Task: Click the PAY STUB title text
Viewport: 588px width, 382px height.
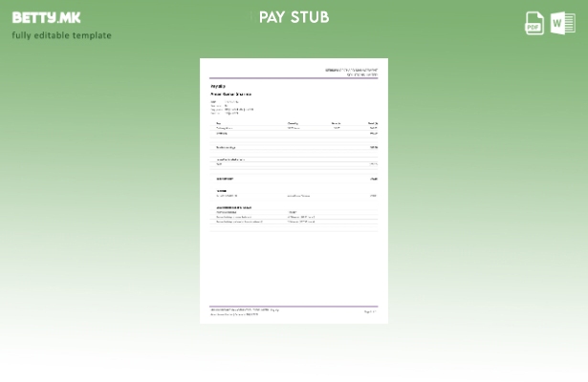Action: tap(294, 17)
